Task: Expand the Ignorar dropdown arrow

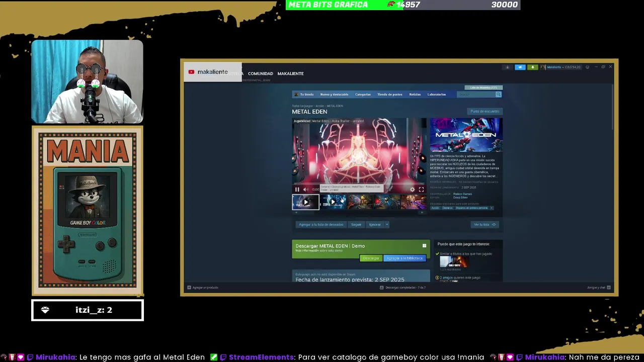Action: (387, 225)
